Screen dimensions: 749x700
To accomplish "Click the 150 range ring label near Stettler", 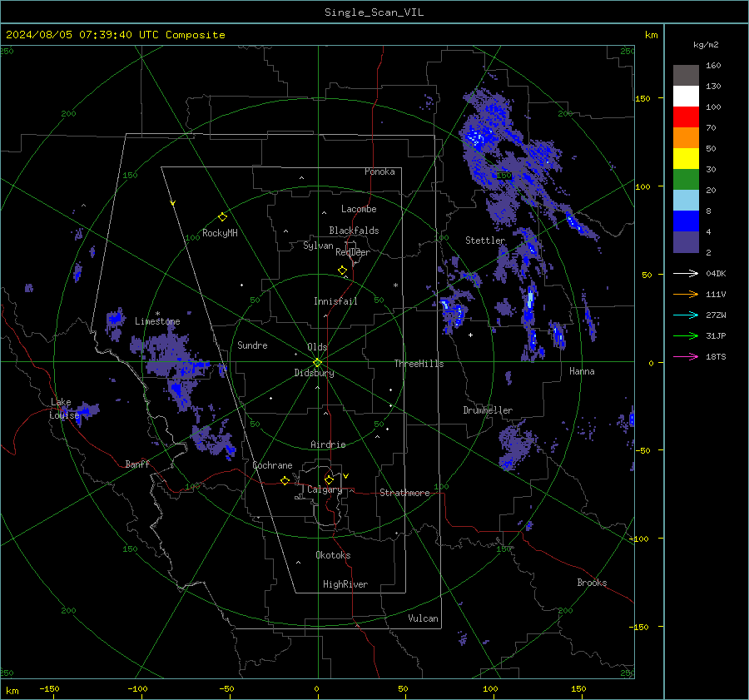I will pos(503,176).
